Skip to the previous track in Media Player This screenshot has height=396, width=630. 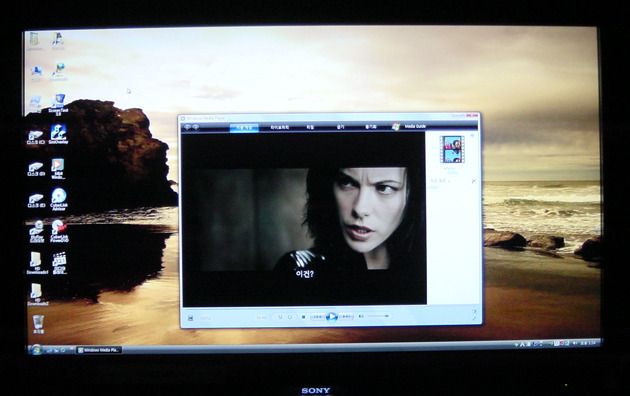tap(317, 317)
